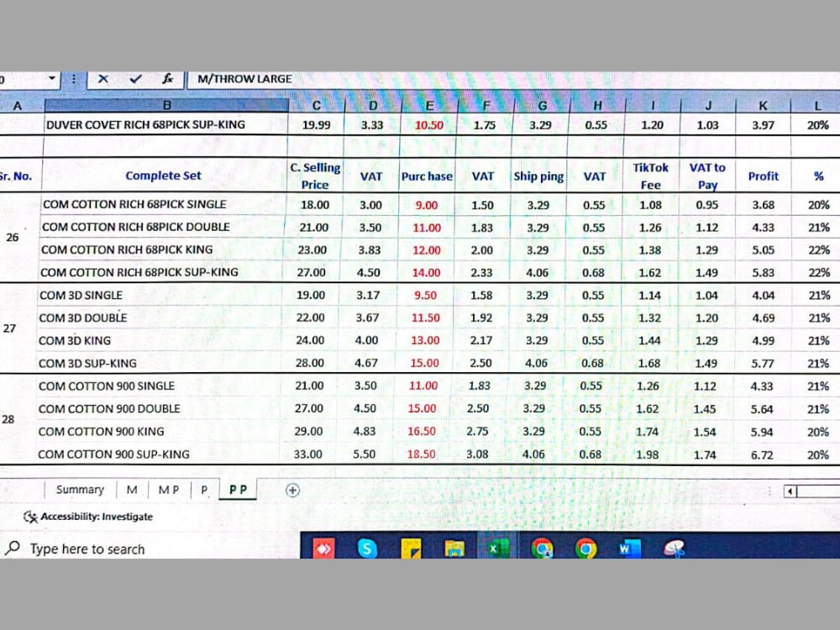
Task: Click the 'Ship ping' header cell
Action: [x=538, y=176]
